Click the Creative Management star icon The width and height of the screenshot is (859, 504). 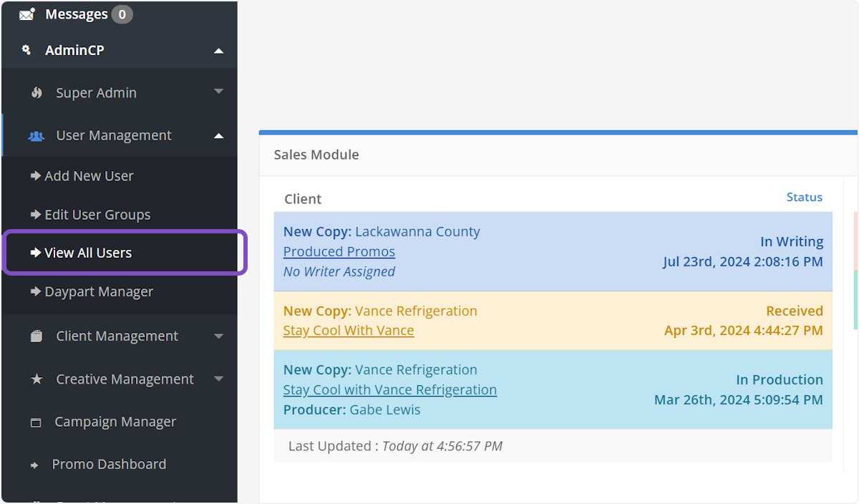pyautogui.click(x=37, y=379)
